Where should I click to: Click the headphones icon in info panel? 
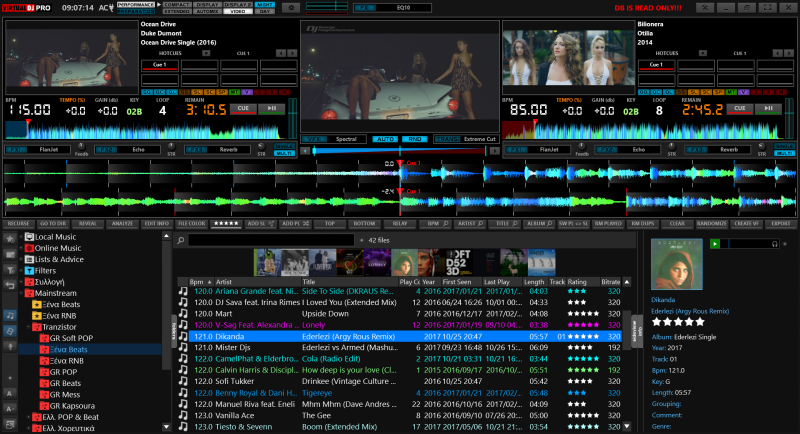pyautogui.click(x=775, y=244)
